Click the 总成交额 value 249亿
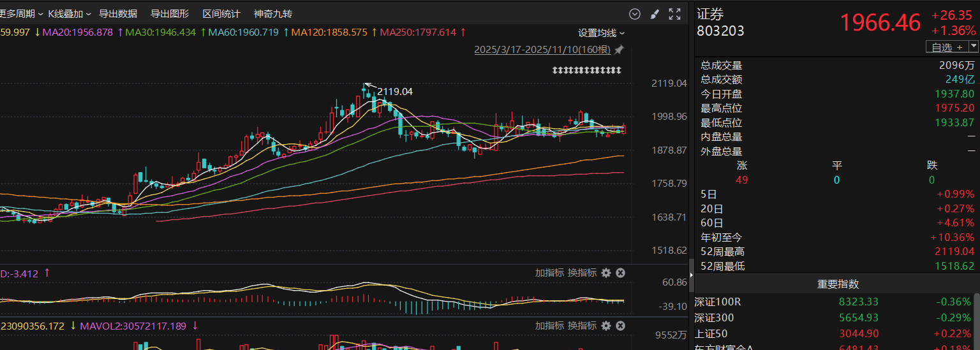The height and width of the screenshot is (350, 980). click(961, 80)
